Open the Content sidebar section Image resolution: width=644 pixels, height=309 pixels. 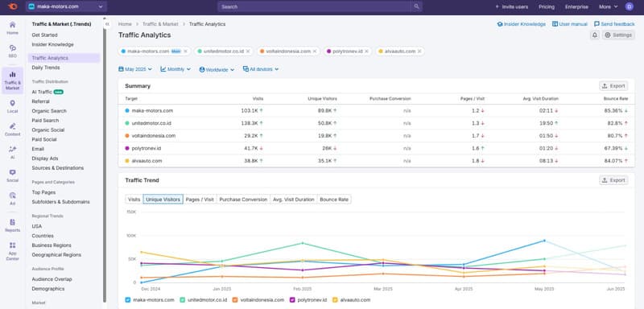pos(12,130)
